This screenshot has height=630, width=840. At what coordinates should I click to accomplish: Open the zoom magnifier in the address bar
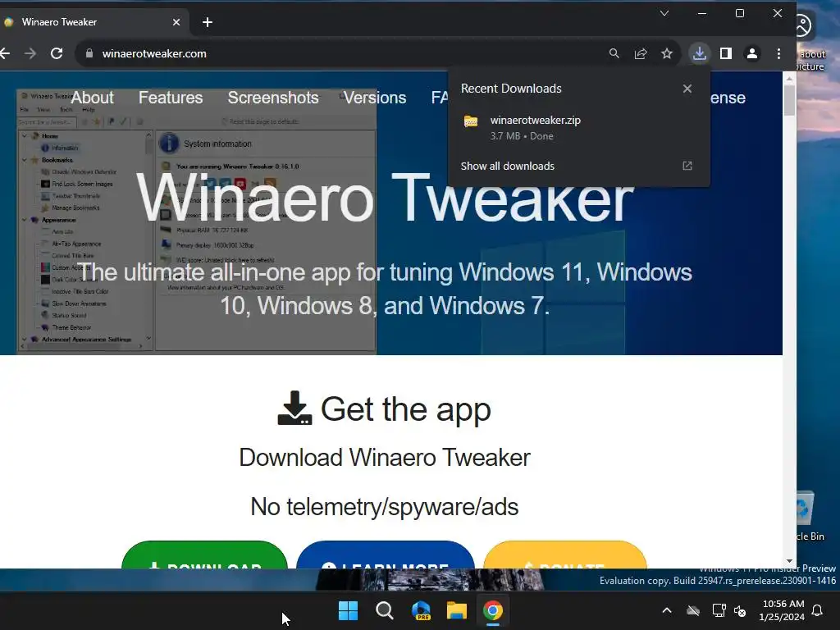[x=614, y=53]
